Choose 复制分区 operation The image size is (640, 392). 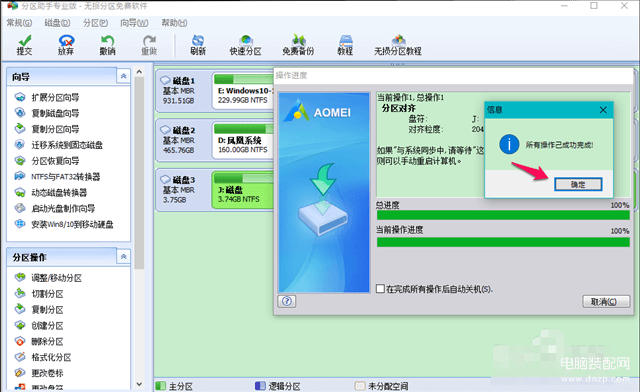(x=39, y=310)
